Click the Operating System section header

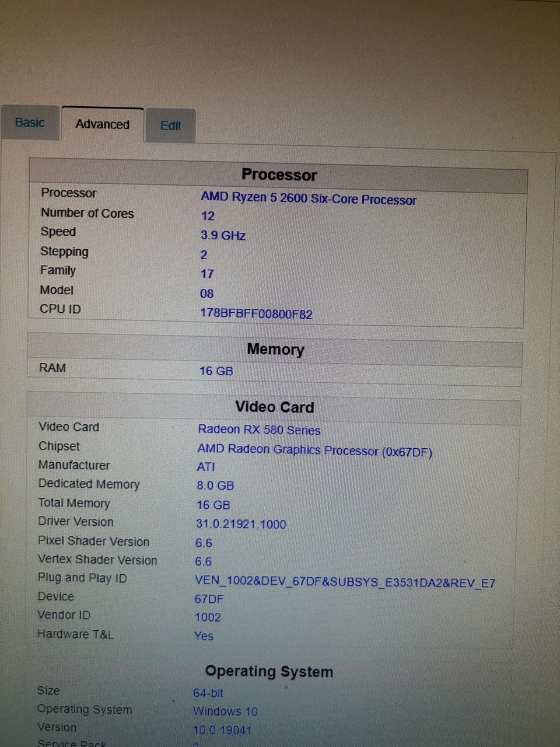[269, 671]
